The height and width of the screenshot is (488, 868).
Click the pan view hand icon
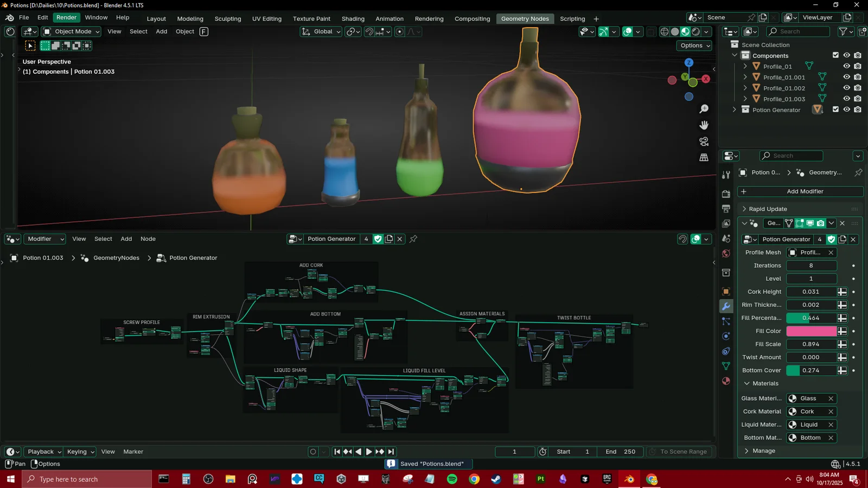704,125
